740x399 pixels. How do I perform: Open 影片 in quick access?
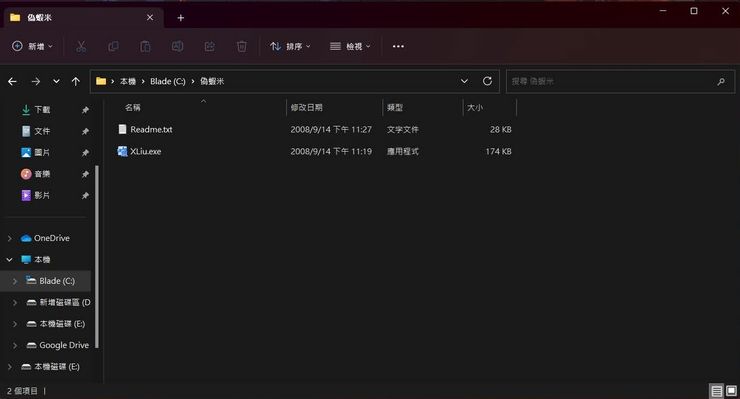click(42, 195)
